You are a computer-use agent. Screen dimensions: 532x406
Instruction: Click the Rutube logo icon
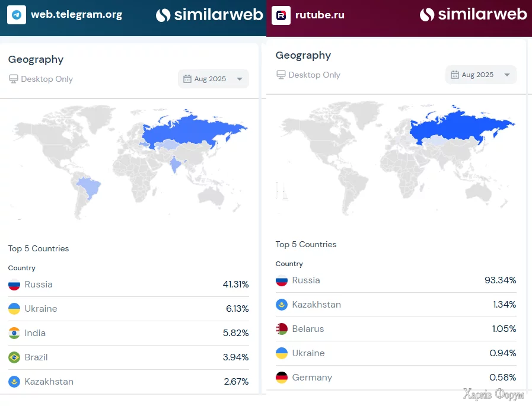click(281, 15)
